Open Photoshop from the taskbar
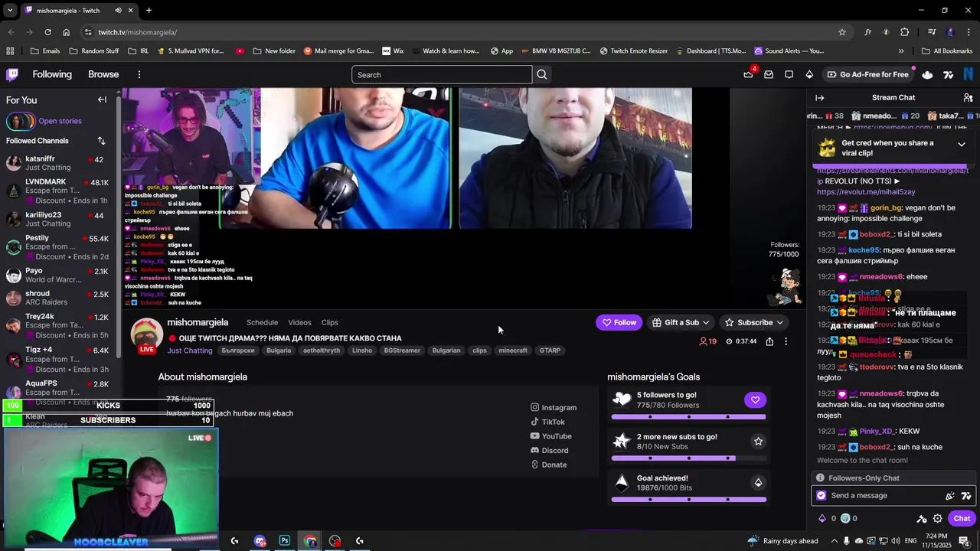This screenshot has height=551, width=980. (x=285, y=540)
